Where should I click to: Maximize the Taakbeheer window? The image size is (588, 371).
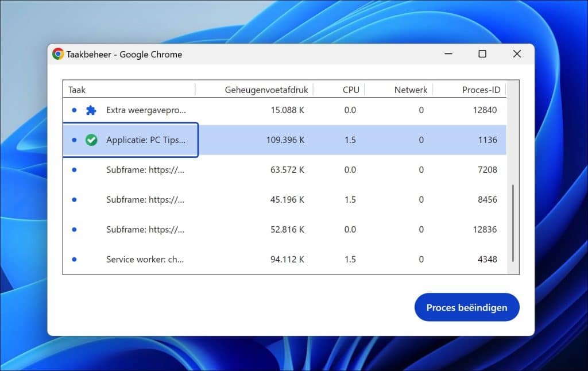point(482,54)
